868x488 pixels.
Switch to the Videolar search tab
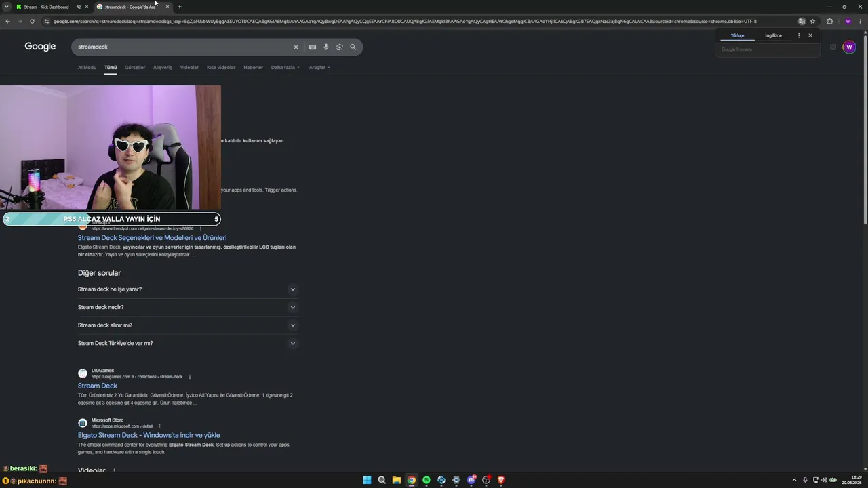tap(189, 67)
